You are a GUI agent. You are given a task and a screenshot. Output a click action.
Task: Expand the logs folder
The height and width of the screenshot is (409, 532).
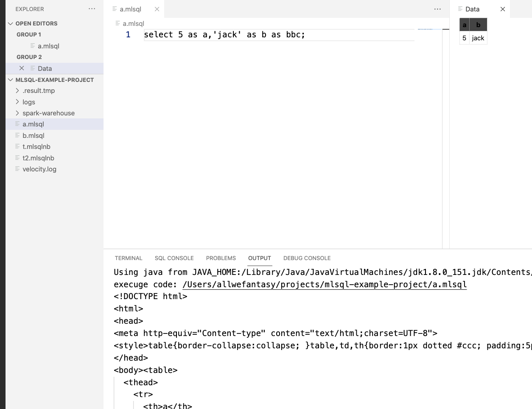(x=17, y=102)
